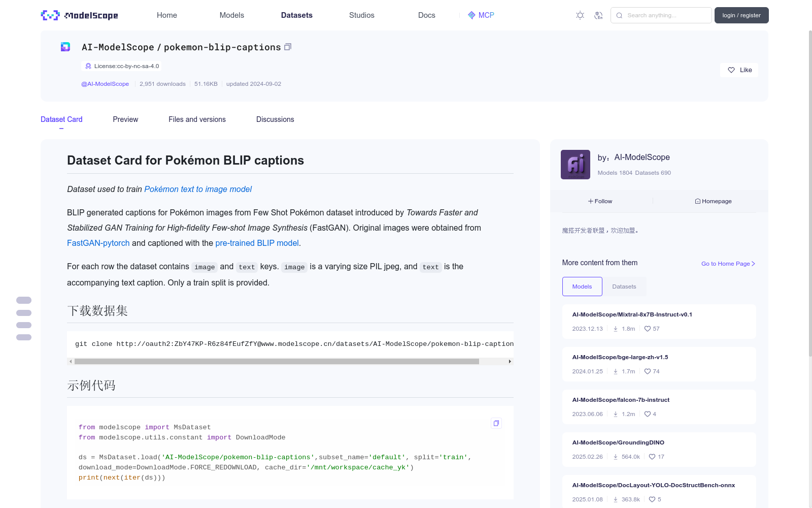Open the AI-ModelScope/DocLayout-YOLO-DocStructBench-onnx model card

tap(659, 492)
